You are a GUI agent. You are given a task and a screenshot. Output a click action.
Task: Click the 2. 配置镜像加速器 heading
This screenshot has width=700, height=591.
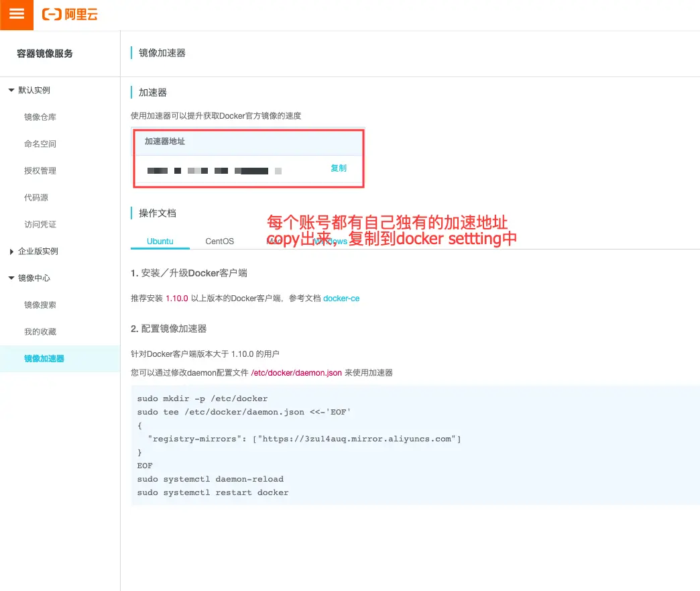pos(169,329)
